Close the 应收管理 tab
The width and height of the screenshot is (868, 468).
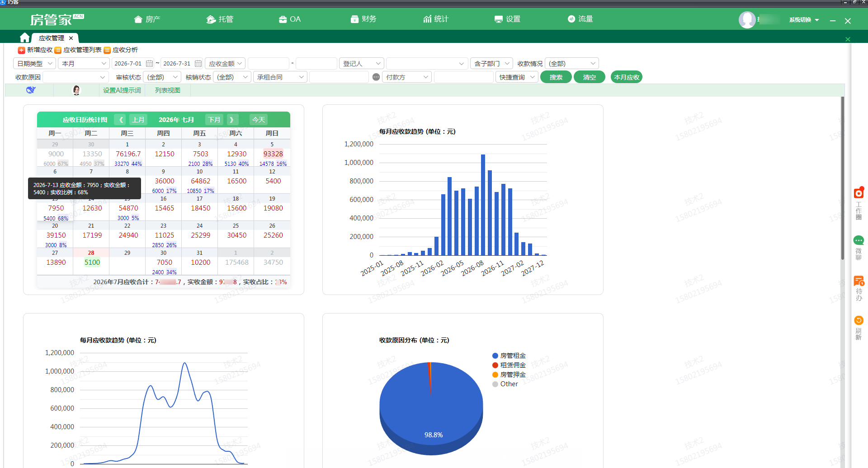(x=71, y=38)
